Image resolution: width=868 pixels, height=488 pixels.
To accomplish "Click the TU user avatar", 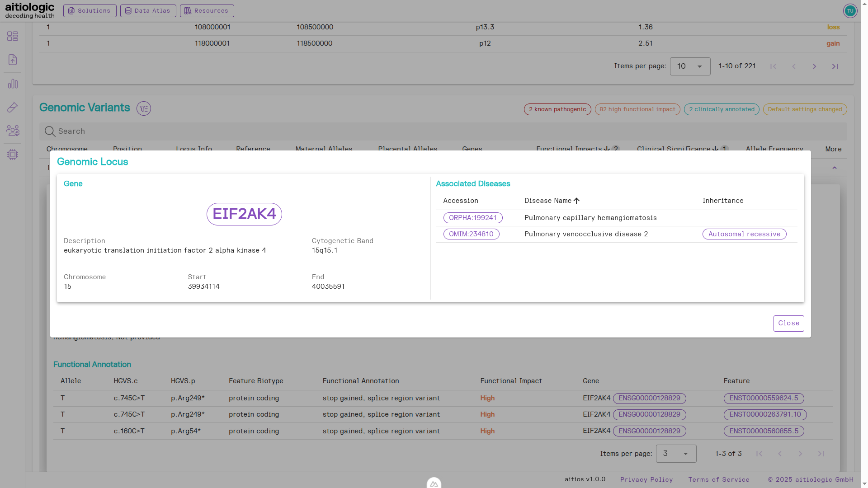I will click(850, 11).
